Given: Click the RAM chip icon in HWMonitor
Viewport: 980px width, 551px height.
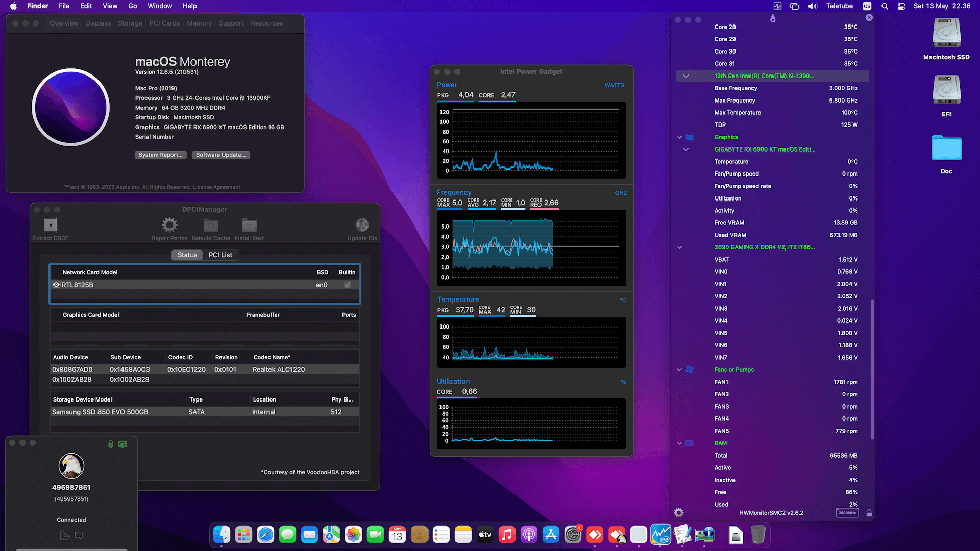Looking at the screenshot, I should [x=690, y=443].
